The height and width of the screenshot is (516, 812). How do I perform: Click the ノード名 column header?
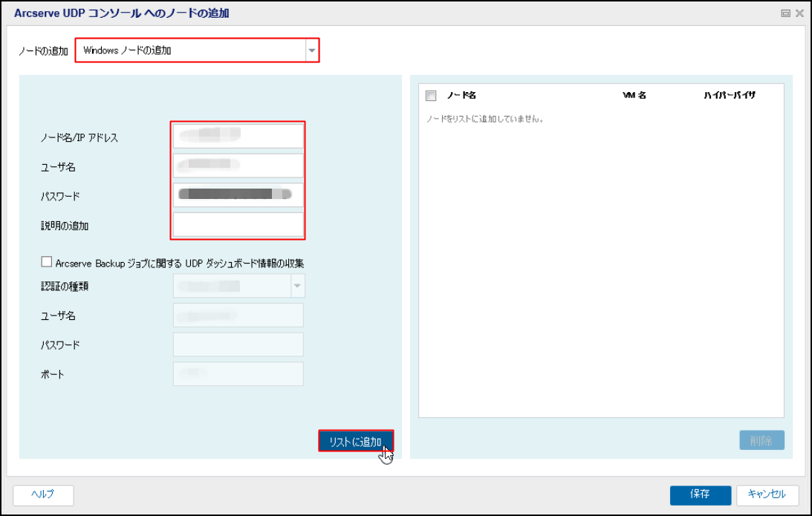(461, 95)
